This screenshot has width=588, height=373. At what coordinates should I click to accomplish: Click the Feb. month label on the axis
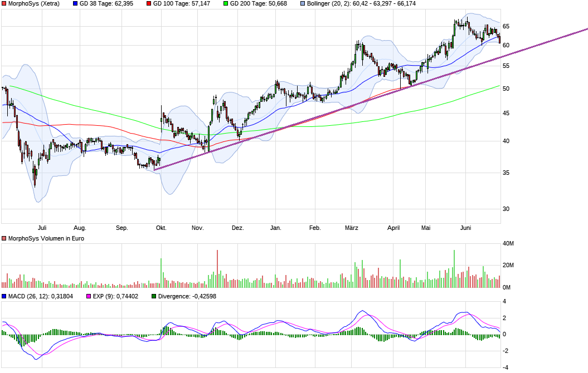(x=315, y=228)
